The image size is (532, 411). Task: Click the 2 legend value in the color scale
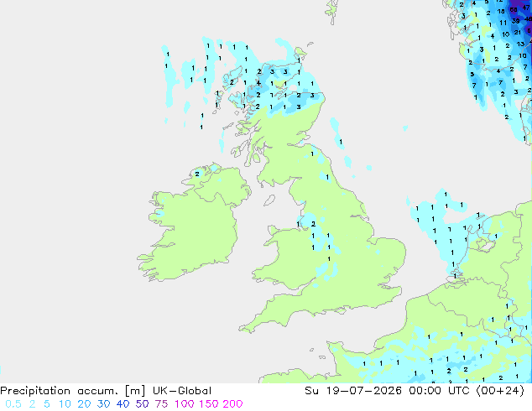pos(32,404)
